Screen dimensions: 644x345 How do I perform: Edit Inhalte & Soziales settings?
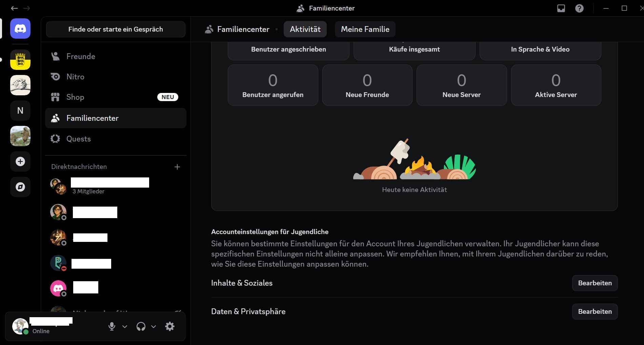point(595,283)
